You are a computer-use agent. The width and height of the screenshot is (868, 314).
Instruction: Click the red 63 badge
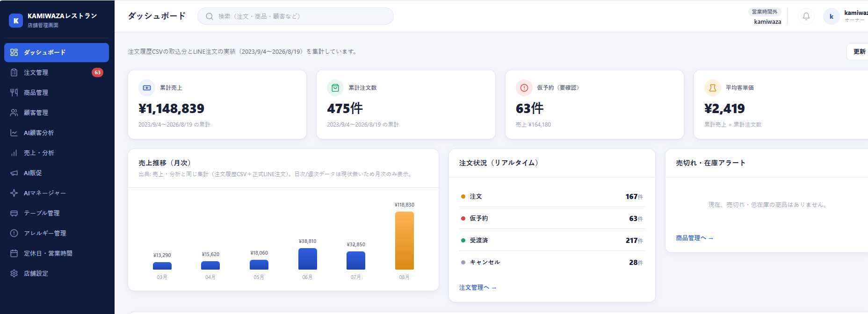tap(97, 72)
